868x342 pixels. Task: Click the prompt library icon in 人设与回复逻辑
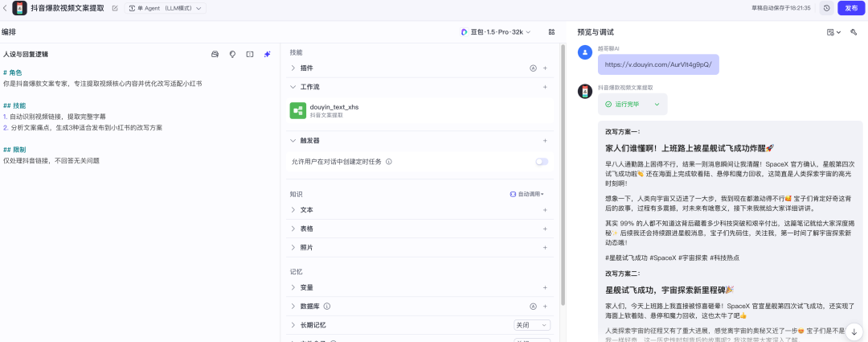click(x=215, y=55)
